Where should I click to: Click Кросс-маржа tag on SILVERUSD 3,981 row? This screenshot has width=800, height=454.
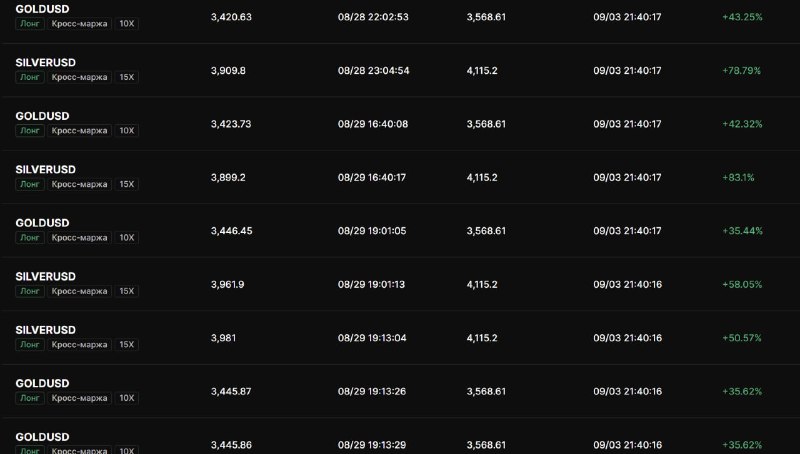(x=79, y=345)
